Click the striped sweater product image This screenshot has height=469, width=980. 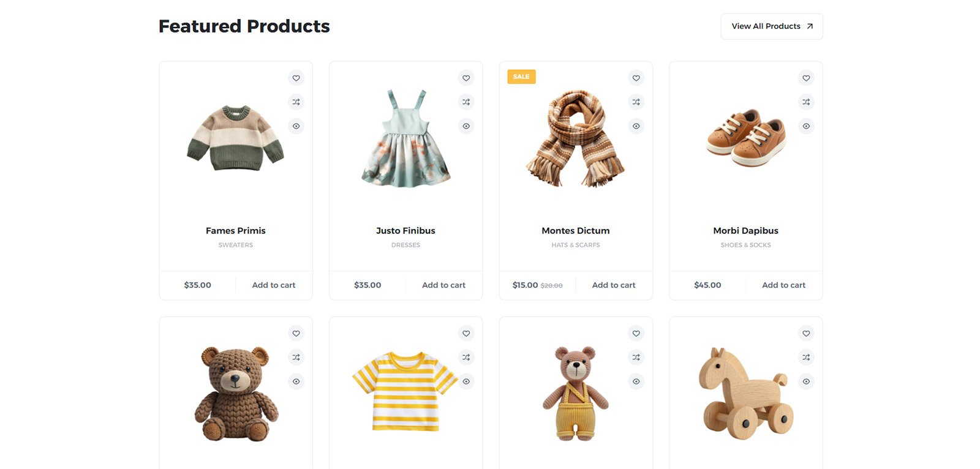pyautogui.click(x=235, y=138)
